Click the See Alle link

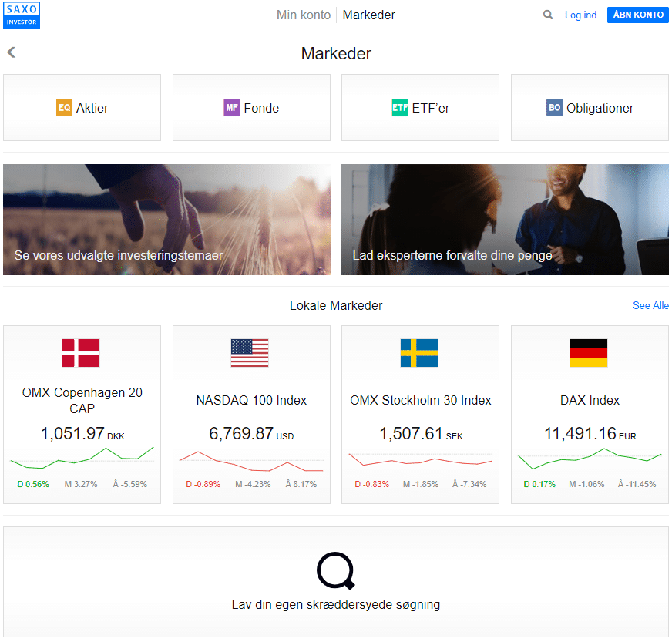(650, 305)
